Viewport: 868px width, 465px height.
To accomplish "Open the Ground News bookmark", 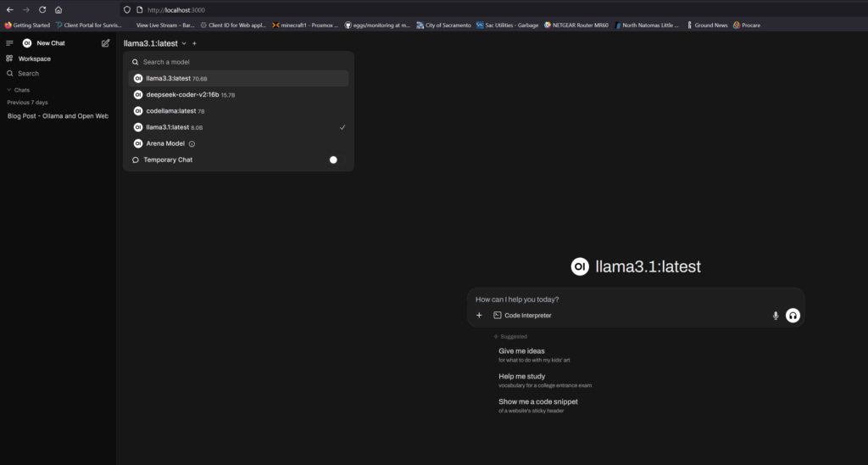I will point(707,25).
